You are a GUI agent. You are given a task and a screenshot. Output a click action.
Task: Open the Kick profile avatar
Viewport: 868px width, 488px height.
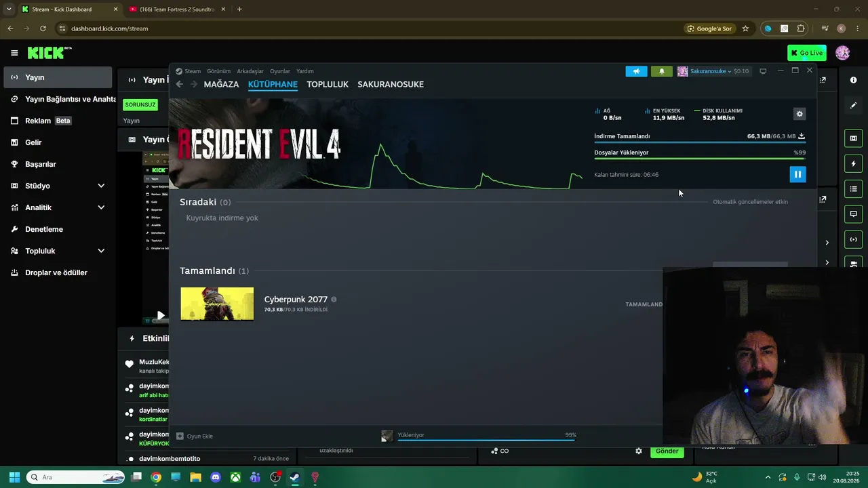[x=842, y=53]
